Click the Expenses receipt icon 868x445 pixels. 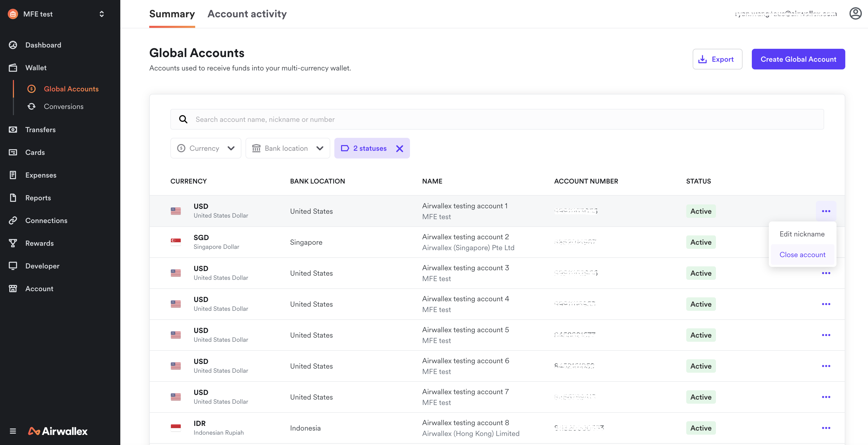[13, 175]
